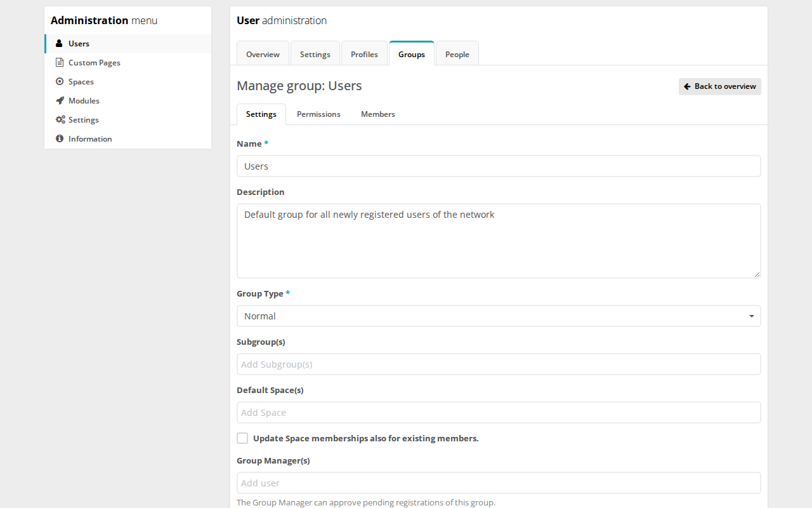
Task: Click the Administration menu heading
Action: click(x=104, y=20)
